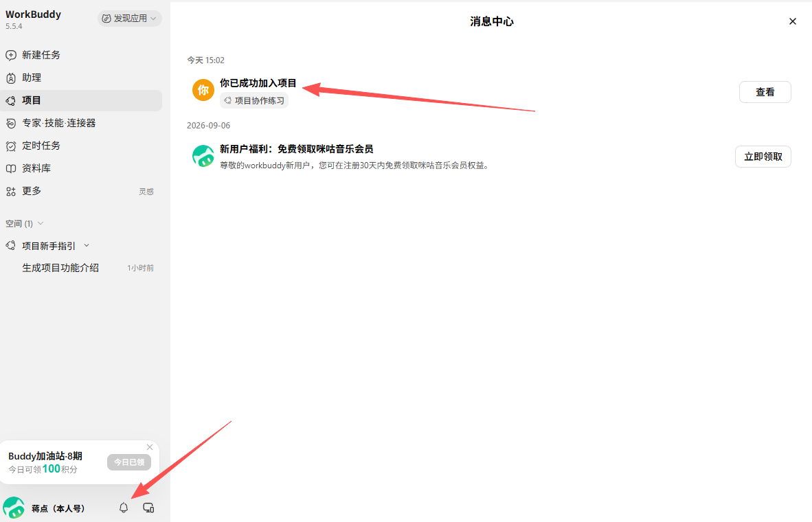Click the 新建任务 plus icon
This screenshot has height=522, width=812.
pyautogui.click(x=11, y=55)
